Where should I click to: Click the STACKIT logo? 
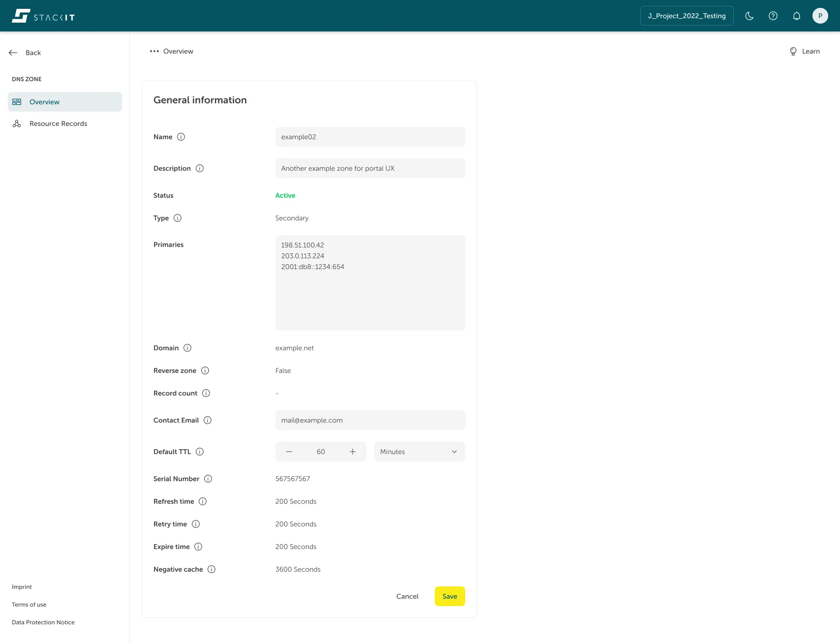click(x=43, y=16)
